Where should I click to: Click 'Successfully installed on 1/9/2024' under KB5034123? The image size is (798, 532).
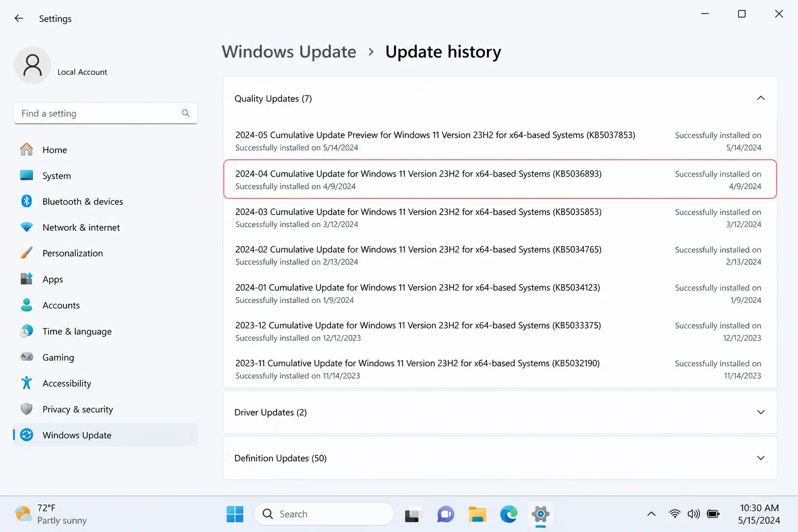click(x=295, y=300)
